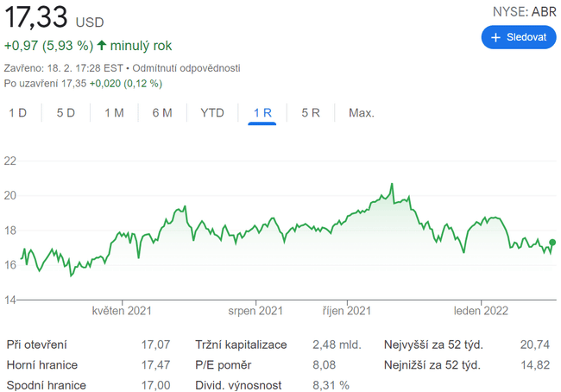Show the 1 M chart period
The width and height of the screenshot is (561, 392).
pyautogui.click(x=114, y=113)
